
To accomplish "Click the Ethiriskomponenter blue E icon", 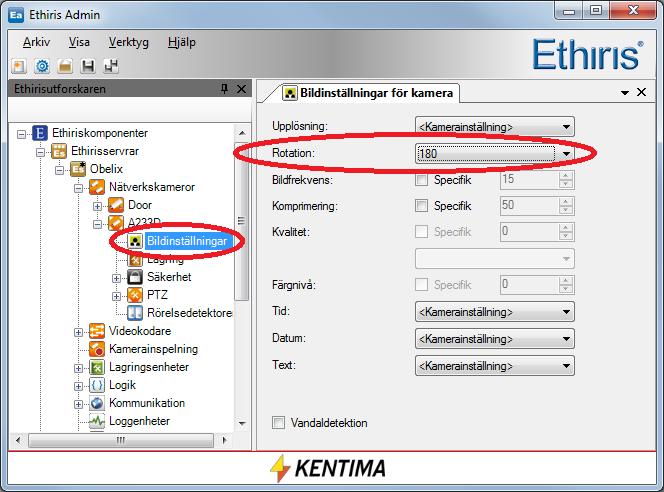I will click(40, 133).
